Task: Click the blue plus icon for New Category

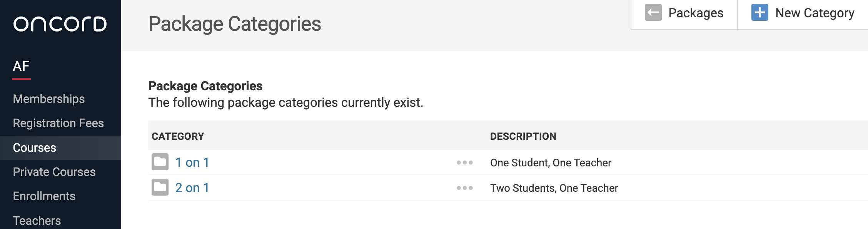Action: click(760, 13)
